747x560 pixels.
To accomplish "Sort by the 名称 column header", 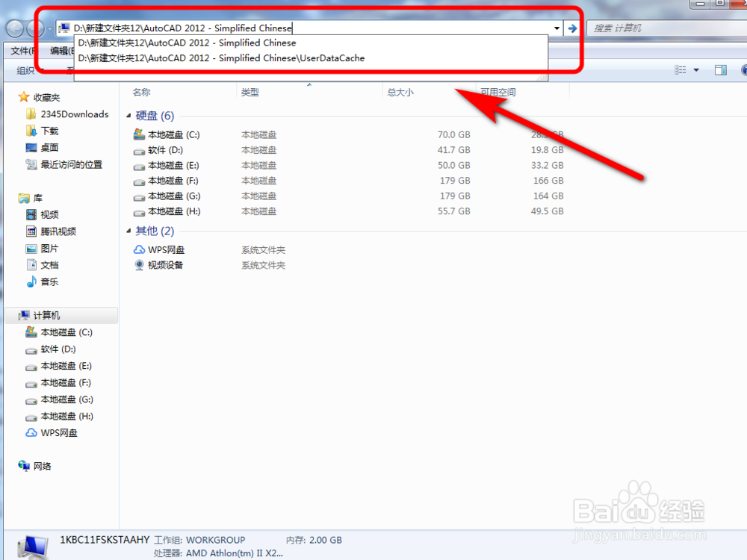I will [141, 92].
